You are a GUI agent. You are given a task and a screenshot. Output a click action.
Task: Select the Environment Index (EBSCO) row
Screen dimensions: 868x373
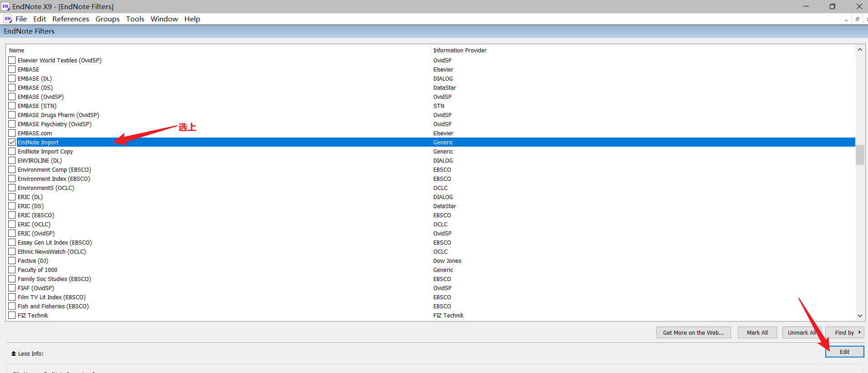coord(431,179)
